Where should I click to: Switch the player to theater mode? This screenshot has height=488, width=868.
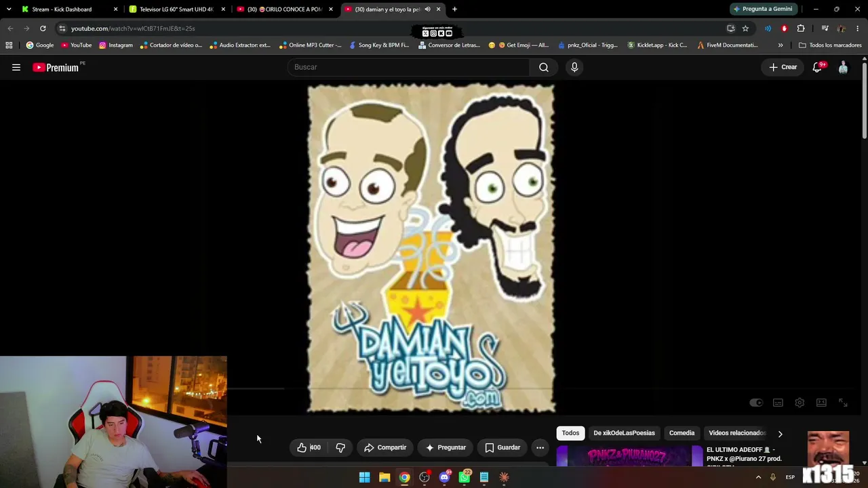(821, 403)
